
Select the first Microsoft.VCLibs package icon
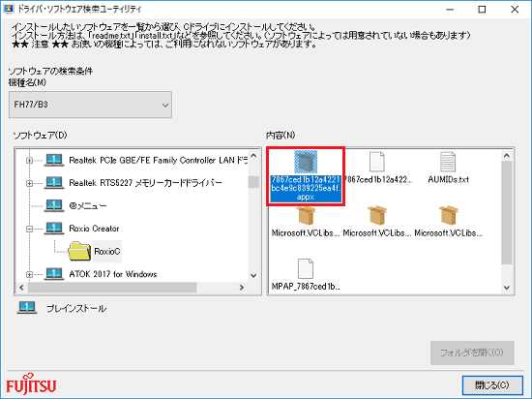coord(306,216)
